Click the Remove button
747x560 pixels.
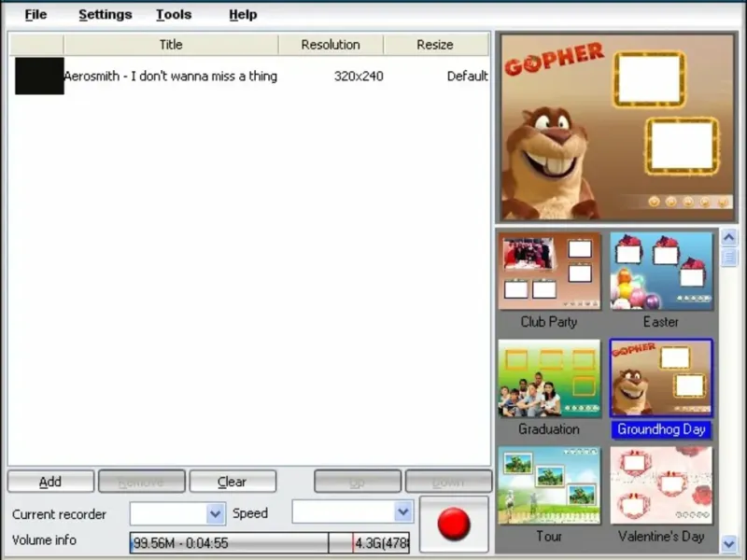tap(142, 482)
